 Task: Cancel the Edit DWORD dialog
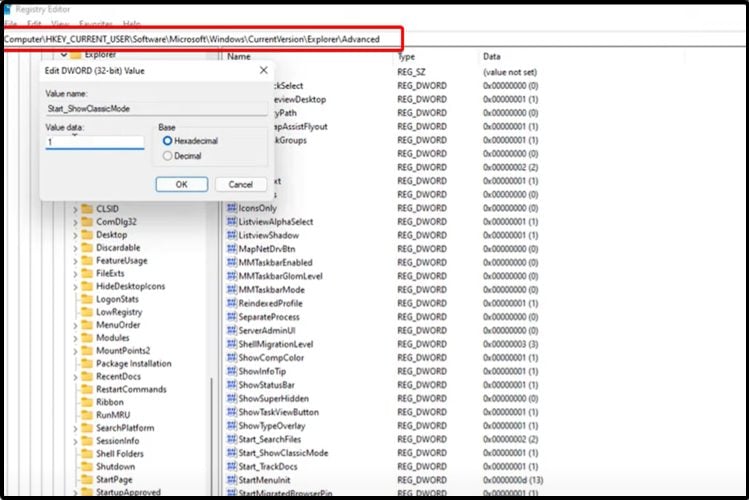240,184
